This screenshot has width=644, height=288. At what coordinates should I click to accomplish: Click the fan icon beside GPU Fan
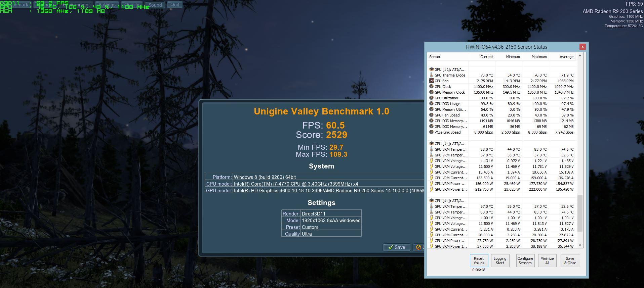(x=431, y=81)
